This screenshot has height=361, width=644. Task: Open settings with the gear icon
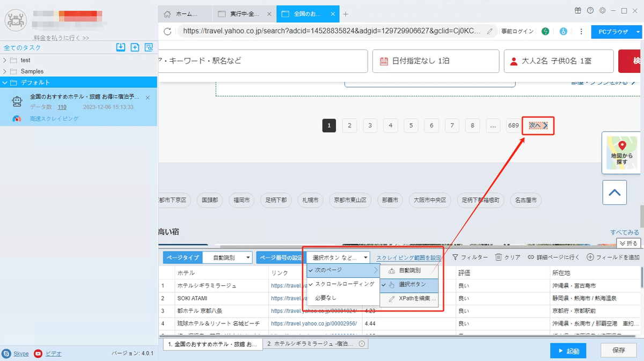[x=603, y=10]
